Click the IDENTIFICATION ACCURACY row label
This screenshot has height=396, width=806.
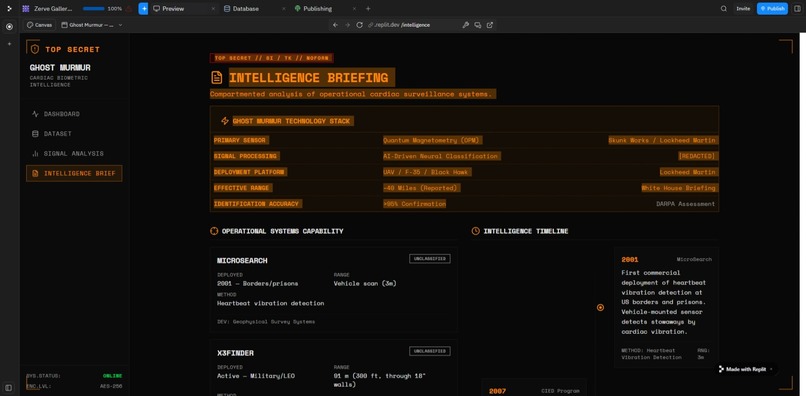[x=256, y=204]
